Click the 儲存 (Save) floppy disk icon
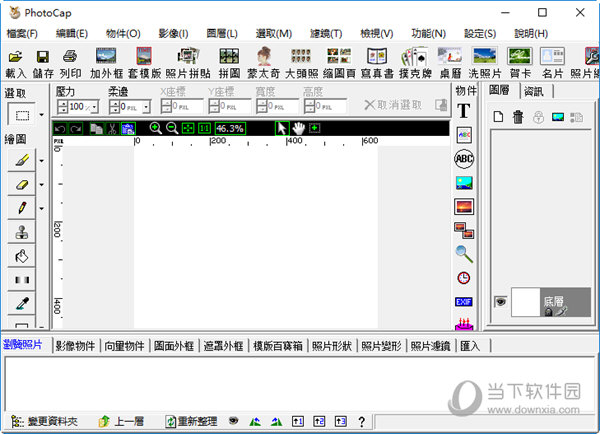This screenshot has height=434, width=600. click(42, 57)
